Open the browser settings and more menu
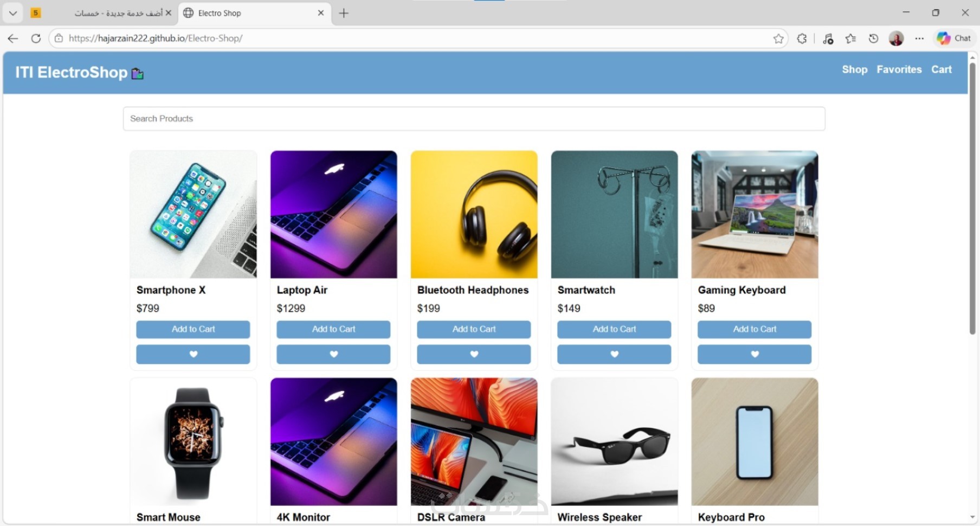Image resolution: width=980 pixels, height=526 pixels. [x=919, y=39]
